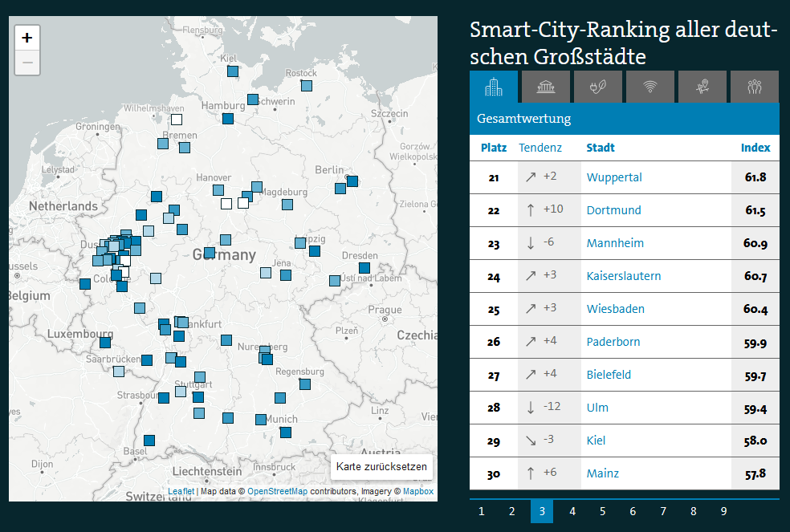Sort table by Index column header
790x532 pixels.
pos(755,148)
